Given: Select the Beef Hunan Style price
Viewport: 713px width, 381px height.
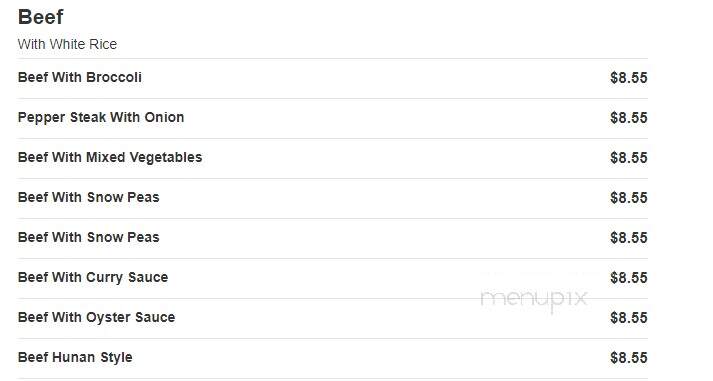Looking at the screenshot, I should tap(629, 358).
